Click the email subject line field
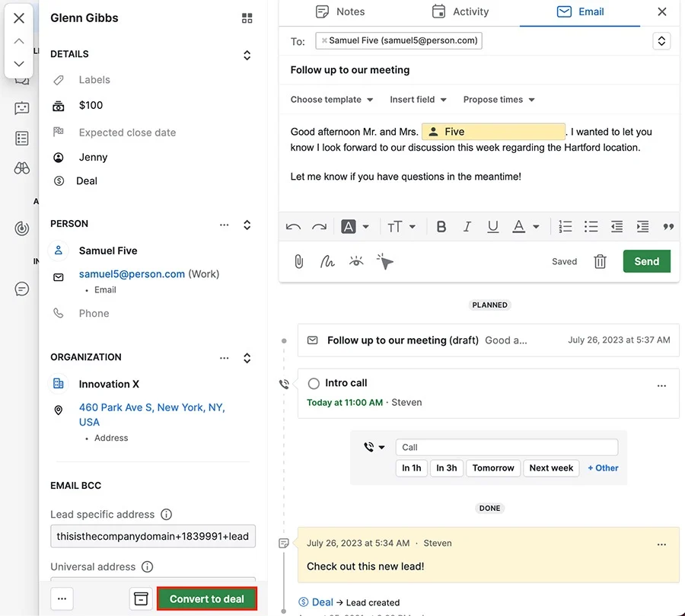Screen dimensions: 685x616 [x=479, y=70]
